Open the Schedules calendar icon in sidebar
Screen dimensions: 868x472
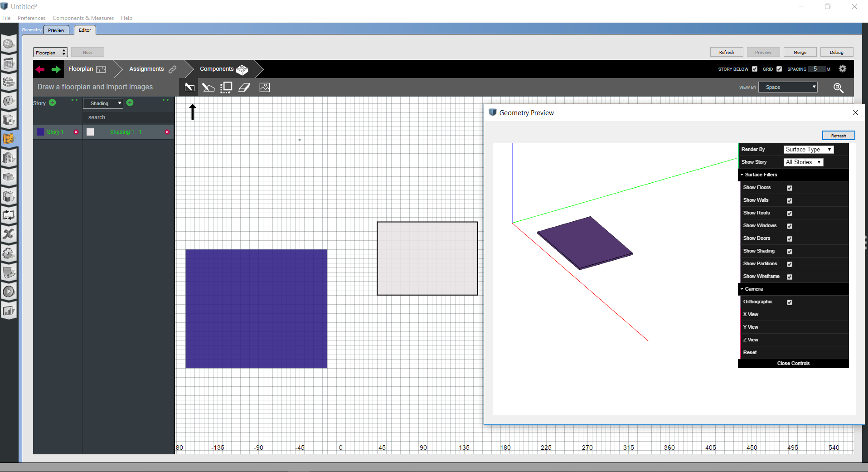[9, 63]
